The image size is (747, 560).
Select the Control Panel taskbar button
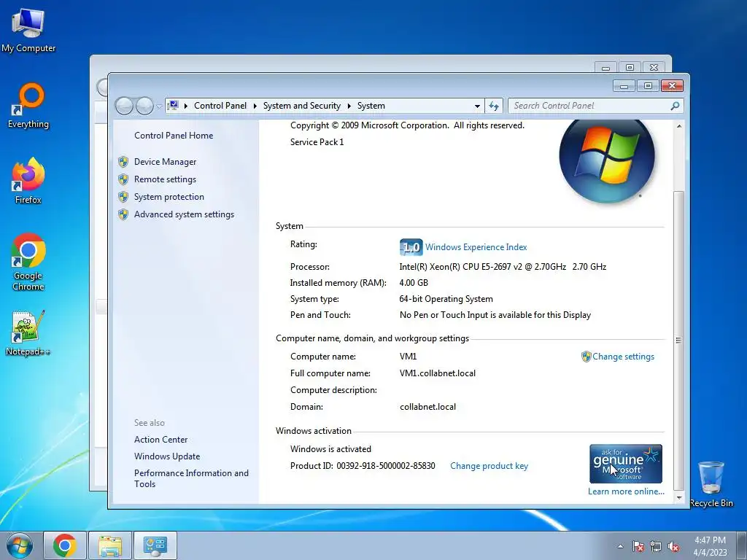pyautogui.click(x=155, y=545)
